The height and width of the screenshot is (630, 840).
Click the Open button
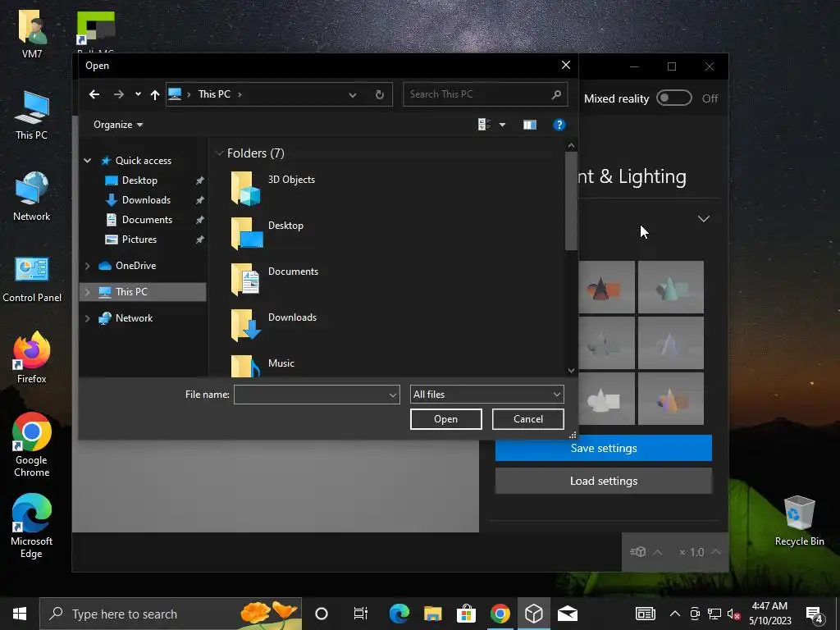coord(445,419)
